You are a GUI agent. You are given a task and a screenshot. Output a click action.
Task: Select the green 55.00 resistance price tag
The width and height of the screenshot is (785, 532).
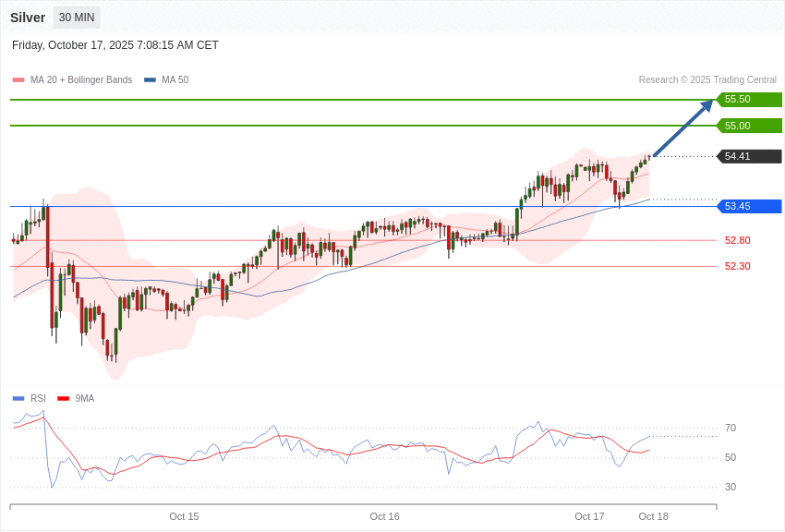point(749,126)
